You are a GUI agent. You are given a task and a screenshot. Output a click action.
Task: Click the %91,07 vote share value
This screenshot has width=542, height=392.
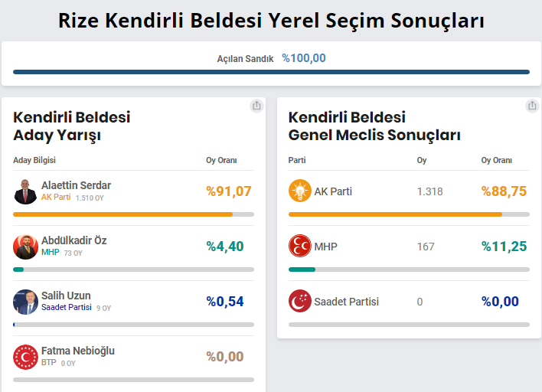pyautogui.click(x=228, y=191)
